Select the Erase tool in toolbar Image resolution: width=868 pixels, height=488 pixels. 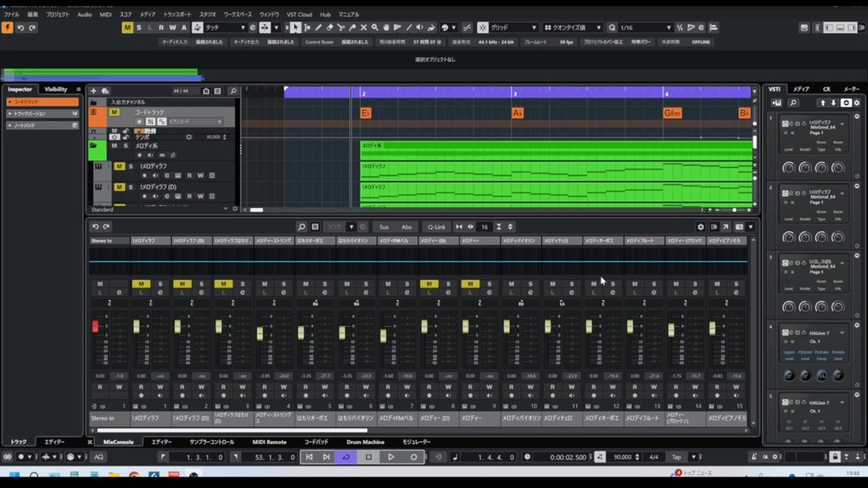coord(330,27)
